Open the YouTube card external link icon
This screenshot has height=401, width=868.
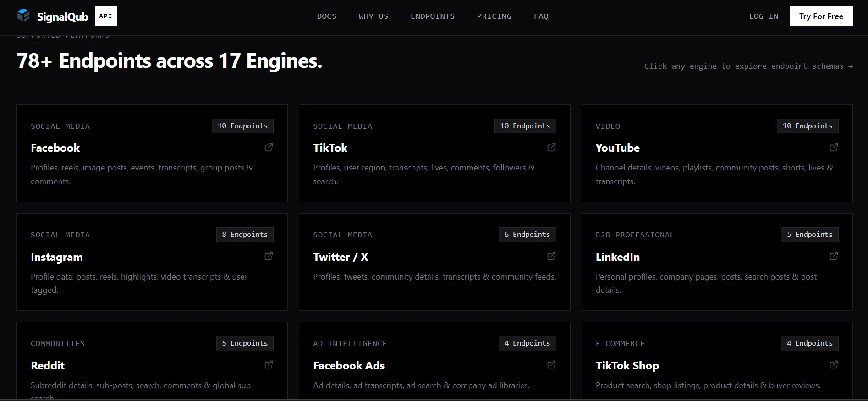tap(834, 148)
